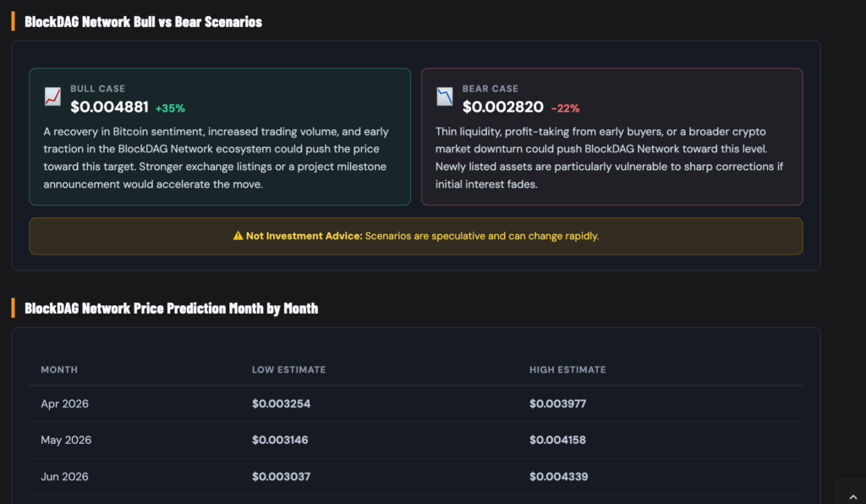Click the LOW ESTIMATE column header
The width and height of the screenshot is (866, 504).
(x=289, y=370)
